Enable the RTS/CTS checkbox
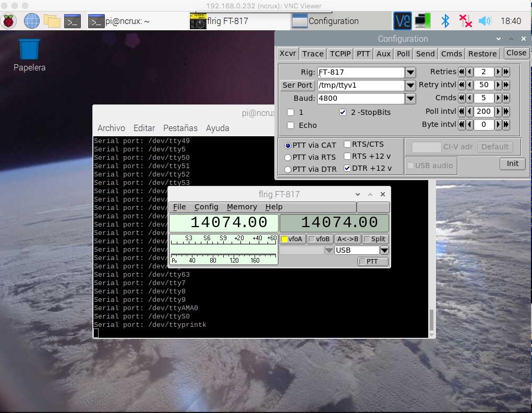 347,144
